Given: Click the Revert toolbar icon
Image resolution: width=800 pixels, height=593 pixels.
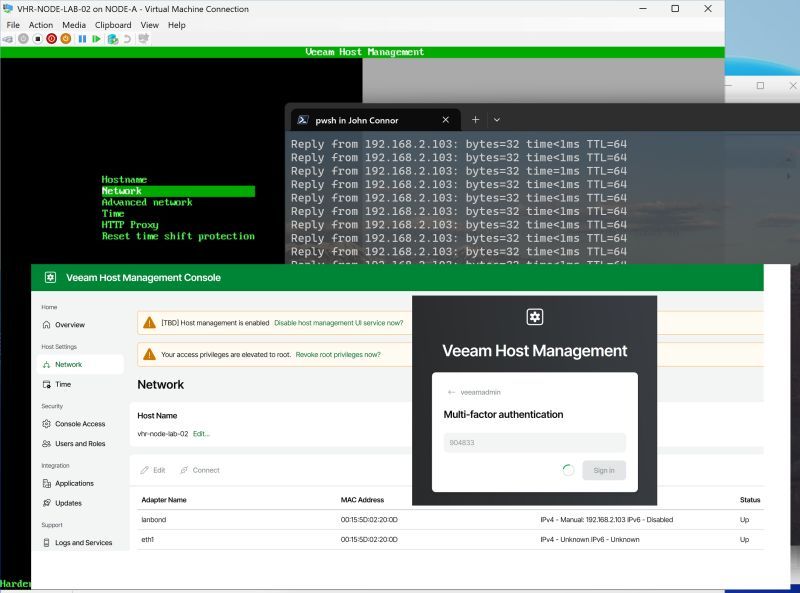Looking at the screenshot, I should coord(127,39).
